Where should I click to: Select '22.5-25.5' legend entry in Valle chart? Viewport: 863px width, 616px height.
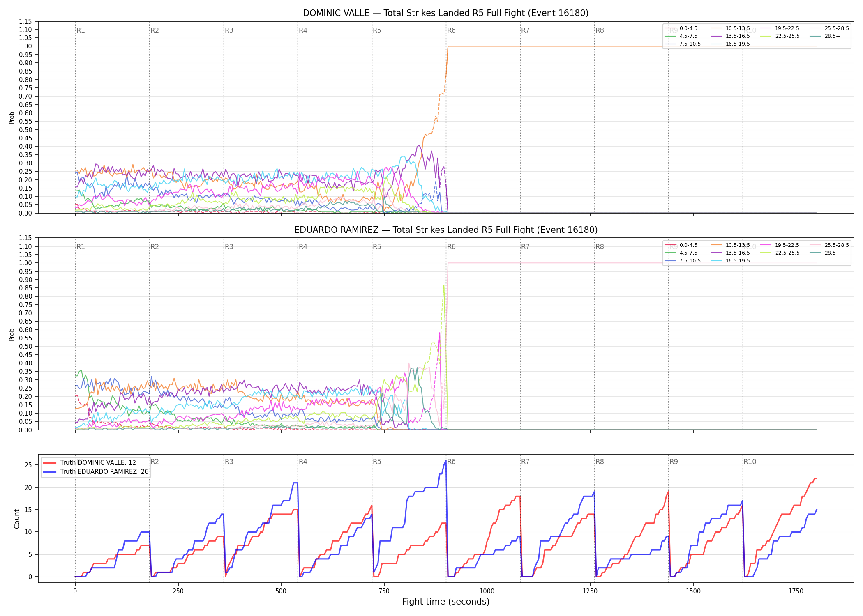pyautogui.click(x=780, y=36)
